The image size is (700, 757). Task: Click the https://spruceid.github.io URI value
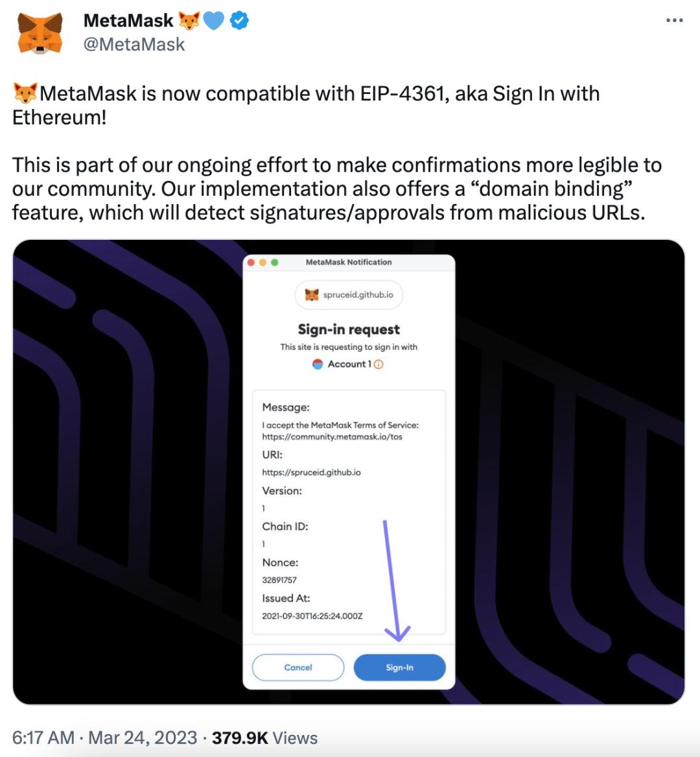coord(311,472)
